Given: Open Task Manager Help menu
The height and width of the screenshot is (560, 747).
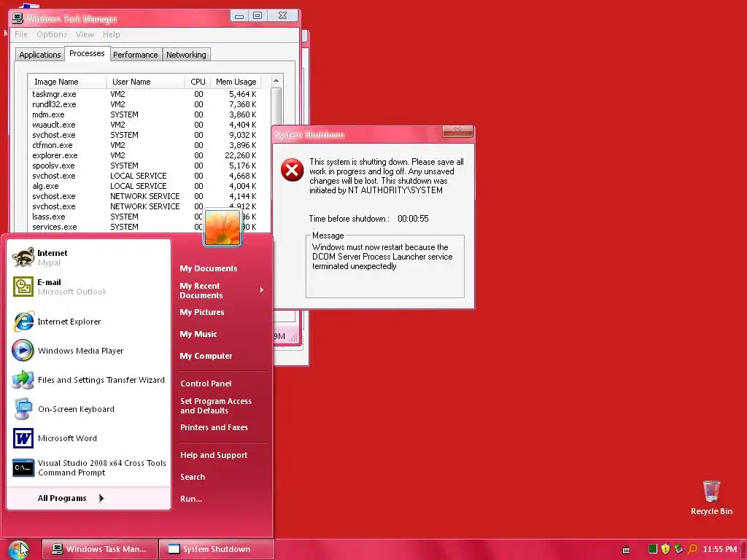Looking at the screenshot, I should click(x=112, y=34).
